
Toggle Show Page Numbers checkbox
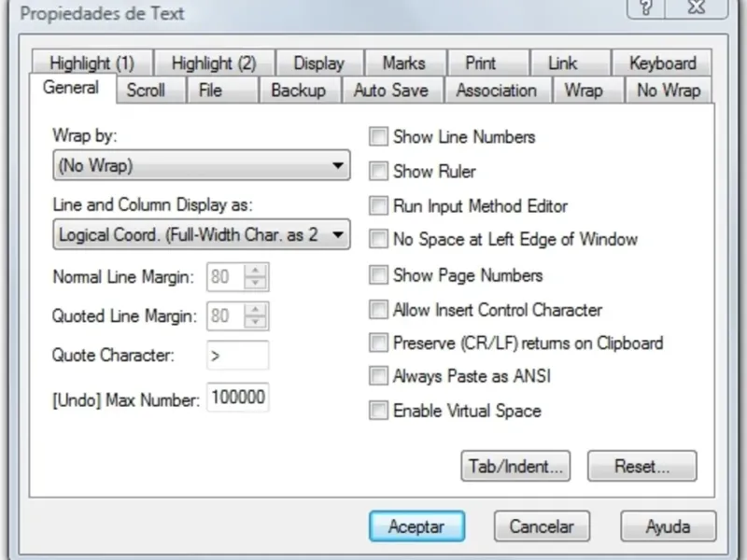click(379, 274)
